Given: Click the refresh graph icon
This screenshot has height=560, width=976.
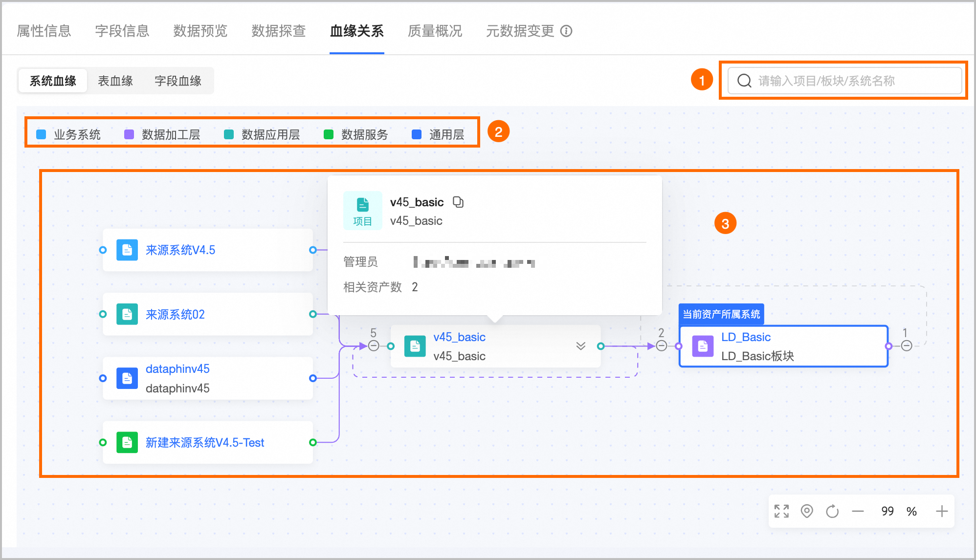Looking at the screenshot, I should [832, 511].
